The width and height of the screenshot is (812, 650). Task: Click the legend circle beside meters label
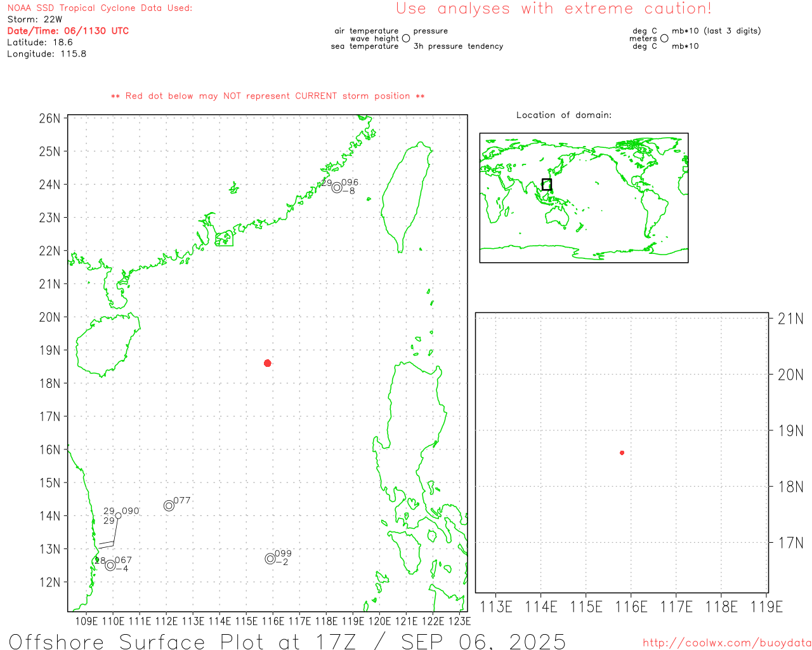[664, 38]
